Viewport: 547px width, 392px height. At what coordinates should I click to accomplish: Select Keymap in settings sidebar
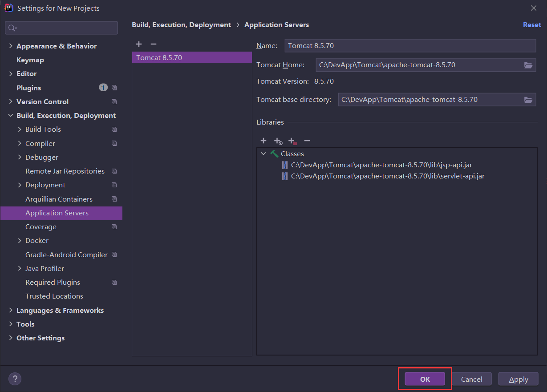30,60
